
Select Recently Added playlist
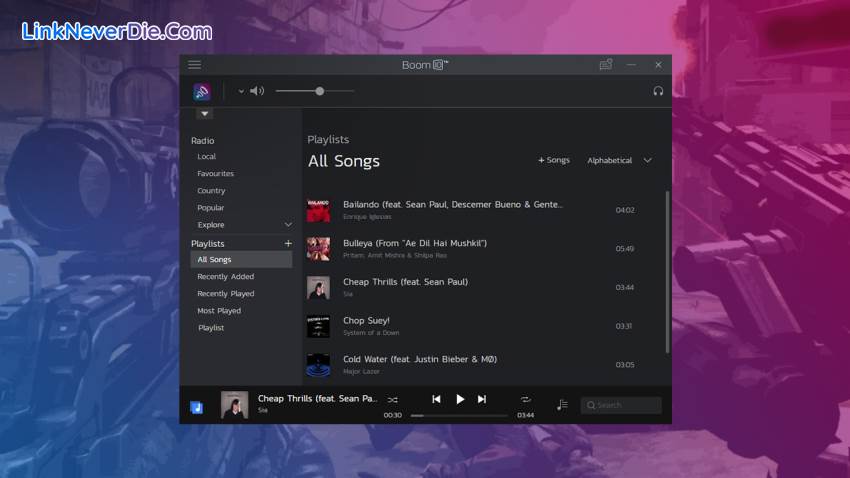click(x=225, y=277)
